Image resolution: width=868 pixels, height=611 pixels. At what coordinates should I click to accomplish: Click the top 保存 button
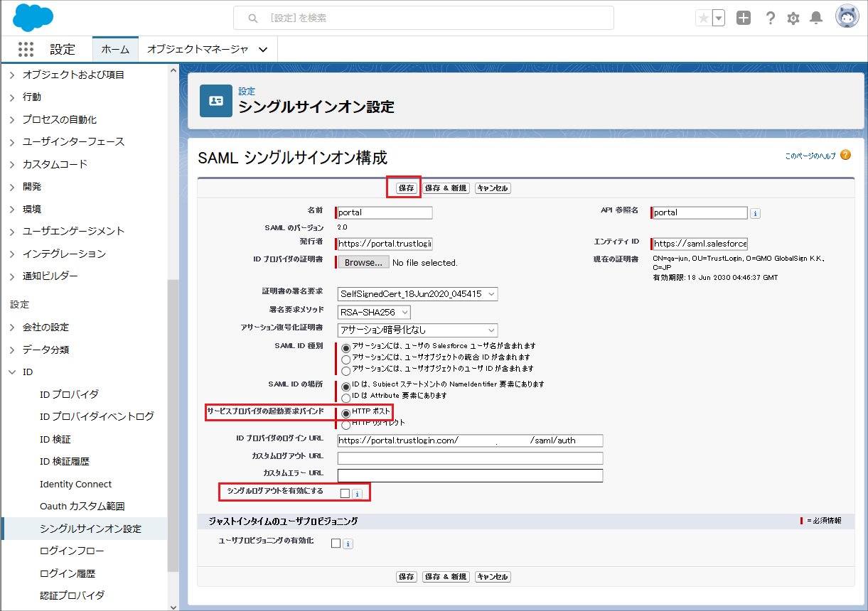[x=407, y=188]
